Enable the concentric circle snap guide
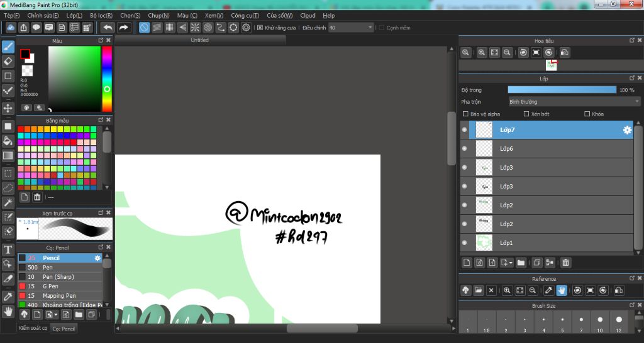This screenshot has height=343, width=644. point(208,28)
